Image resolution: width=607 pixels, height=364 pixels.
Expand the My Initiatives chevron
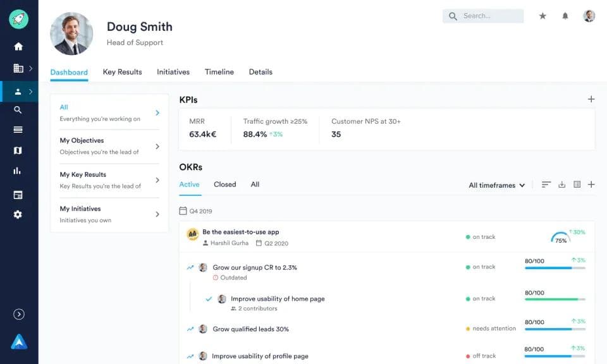(157, 214)
